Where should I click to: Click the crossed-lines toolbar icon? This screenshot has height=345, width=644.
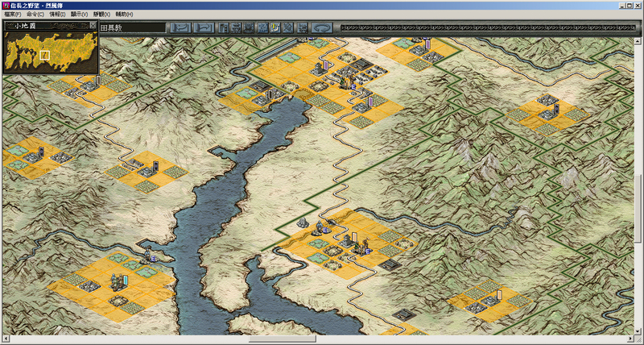point(288,27)
